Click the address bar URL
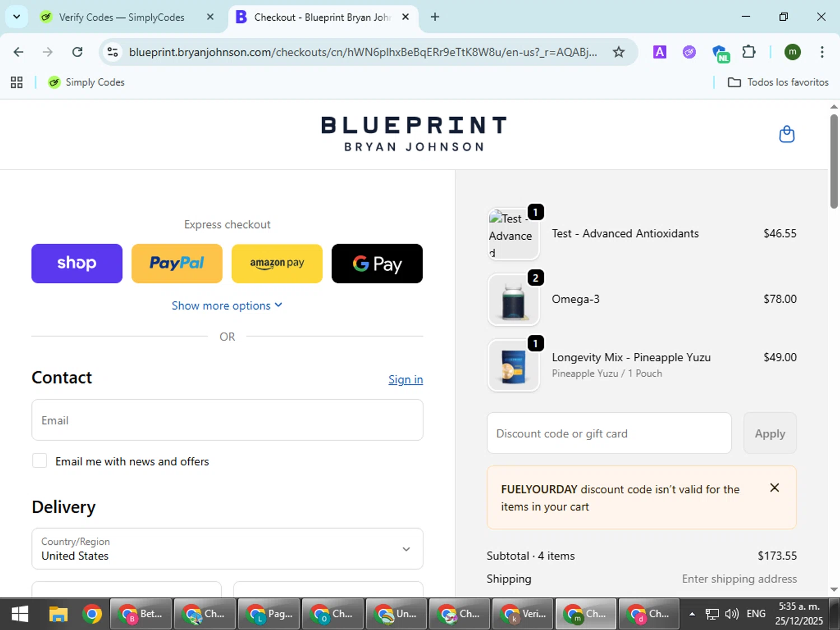This screenshot has width=840, height=630. (x=363, y=52)
